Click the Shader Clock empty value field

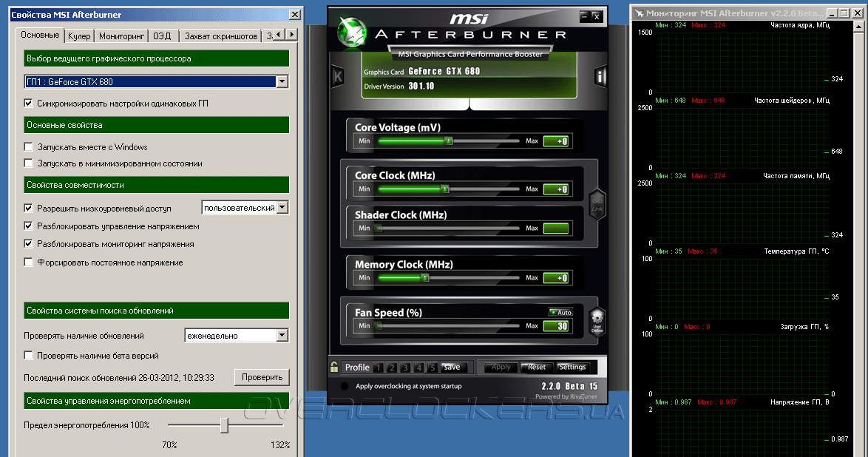556,228
